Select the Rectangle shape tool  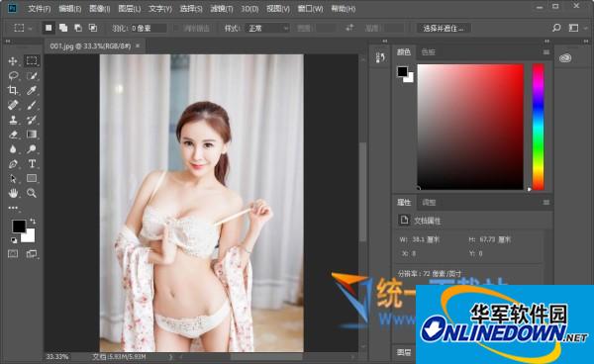[x=32, y=178]
